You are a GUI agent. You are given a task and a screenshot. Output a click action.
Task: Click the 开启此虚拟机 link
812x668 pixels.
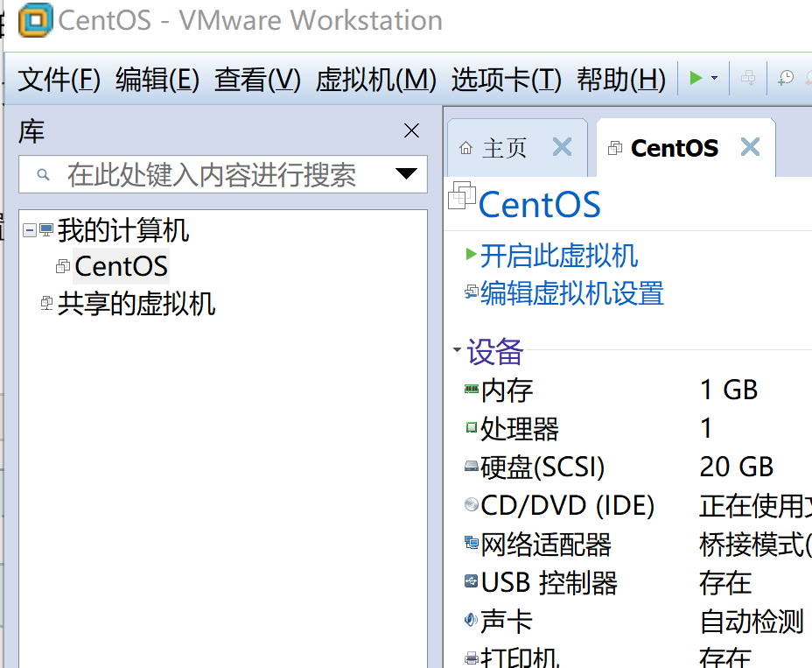click(x=559, y=256)
